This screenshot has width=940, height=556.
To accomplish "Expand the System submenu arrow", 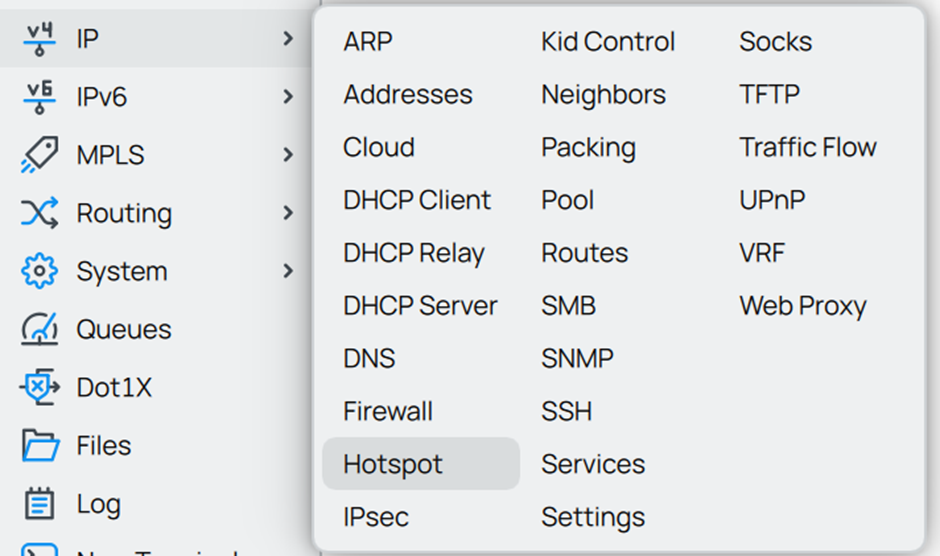I will coord(288,271).
